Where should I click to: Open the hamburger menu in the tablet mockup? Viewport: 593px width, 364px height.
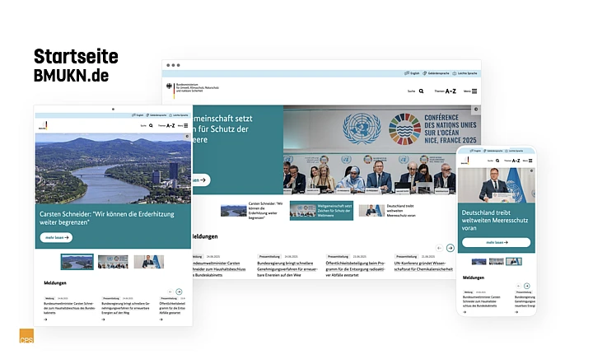click(x=185, y=125)
